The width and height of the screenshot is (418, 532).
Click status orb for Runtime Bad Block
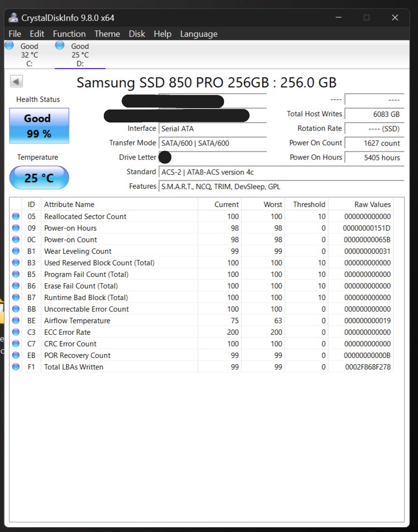[x=15, y=297]
